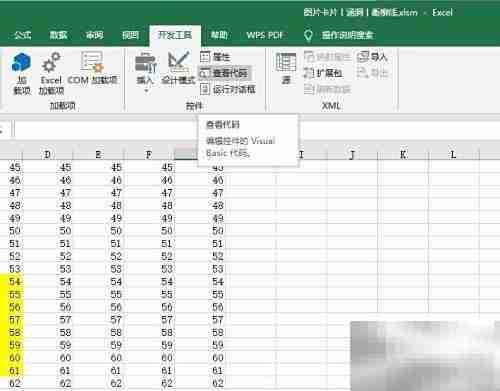This screenshot has height=391, width=500.
Task: Click the 扩展包 expansion packs button
Action: coord(323,73)
